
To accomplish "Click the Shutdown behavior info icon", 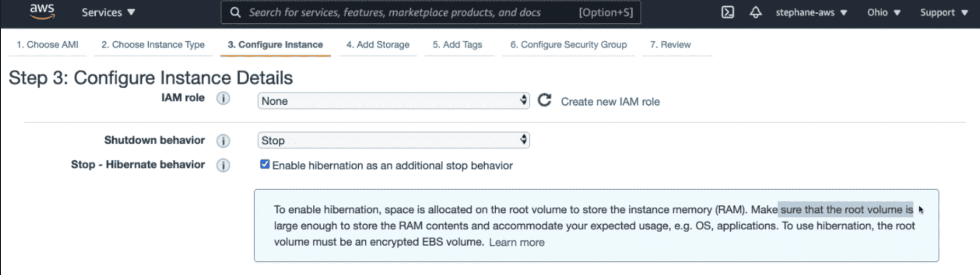I will pyautogui.click(x=223, y=141).
